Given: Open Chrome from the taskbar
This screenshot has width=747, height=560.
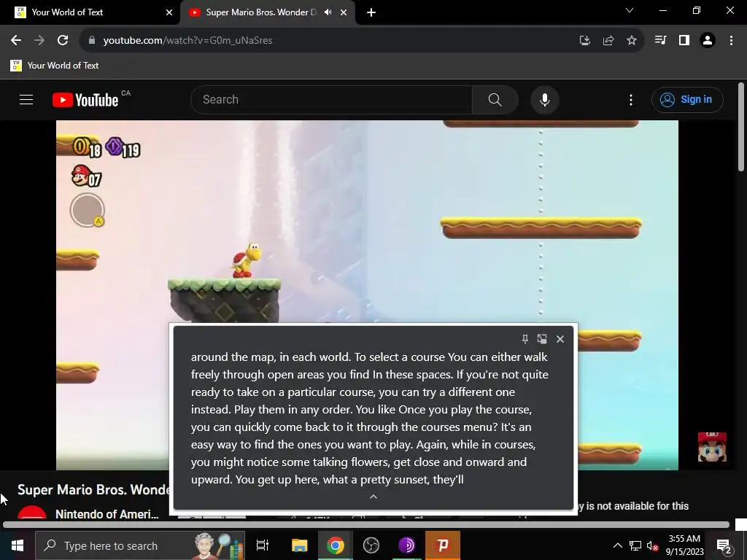Looking at the screenshot, I should click(x=335, y=545).
